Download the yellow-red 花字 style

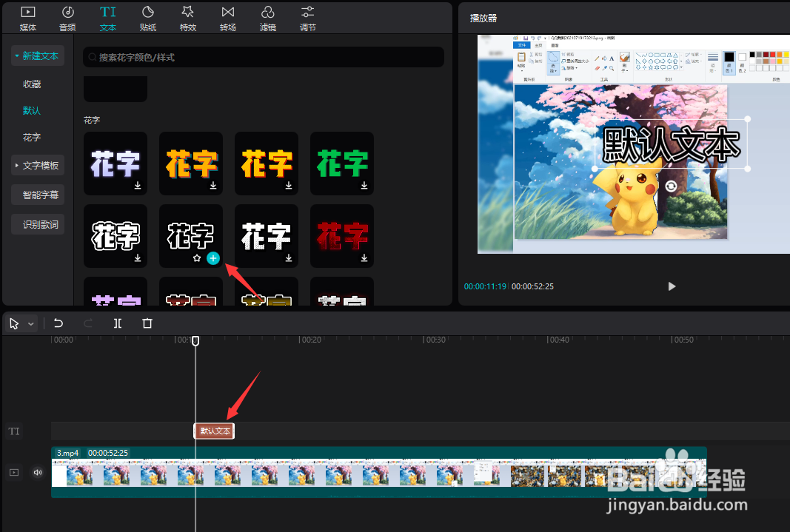pyautogui.click(x=289, y=186)
